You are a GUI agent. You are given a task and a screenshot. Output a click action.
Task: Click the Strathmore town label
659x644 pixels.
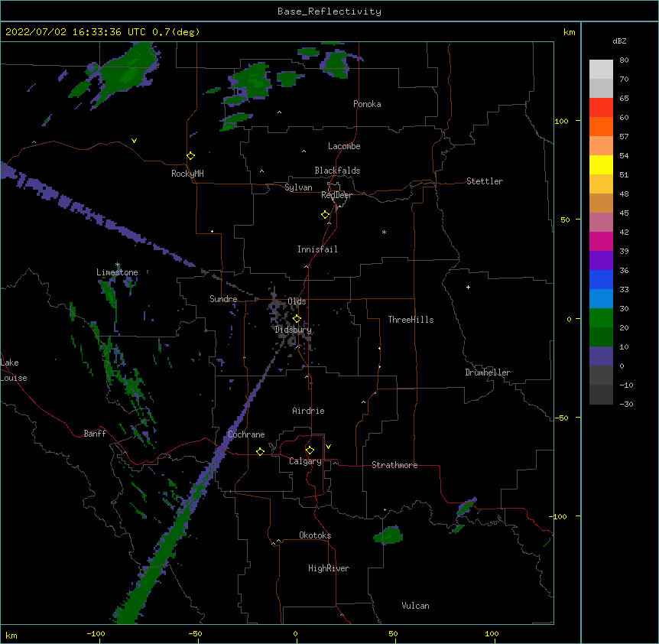pyautogui.click(x=394, y=465)
